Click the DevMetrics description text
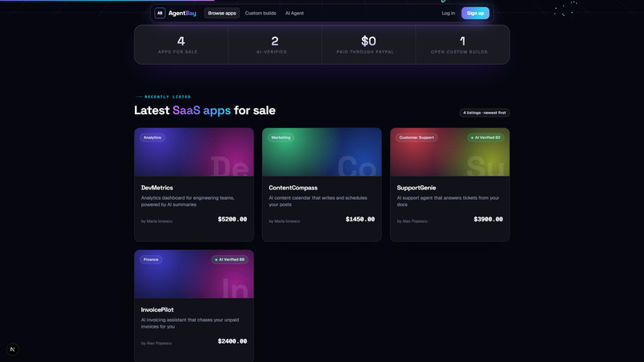644x362 pixels. pos(188,201)
